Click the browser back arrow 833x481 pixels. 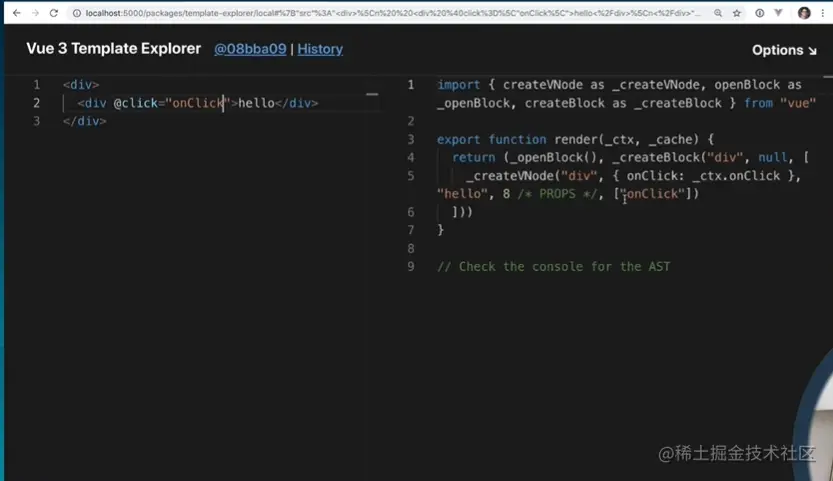pos(16,13)
